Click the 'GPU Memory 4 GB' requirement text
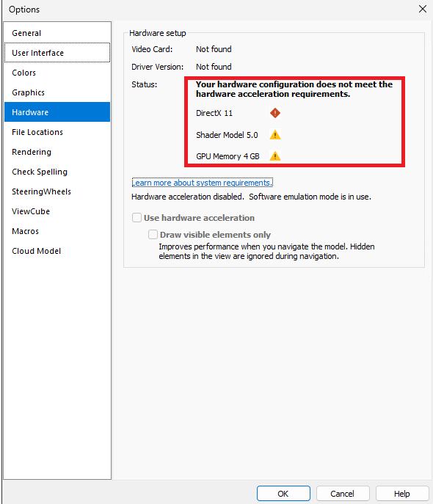 (228, 156)
